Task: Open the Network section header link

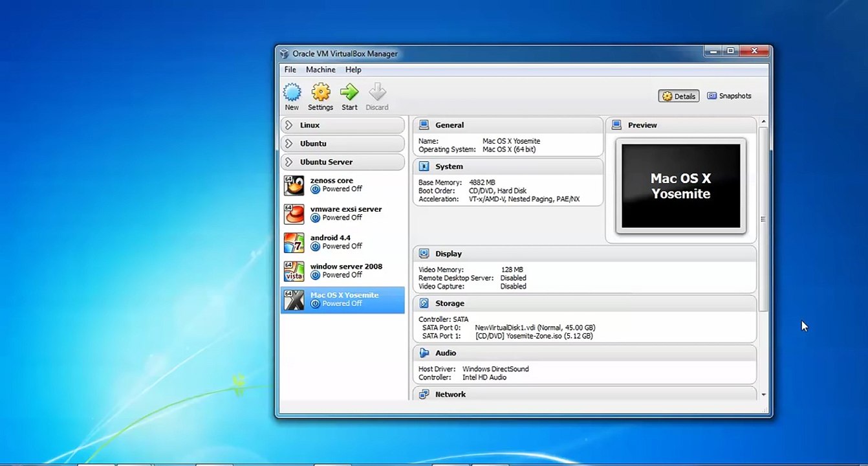Action: [x=450, y=394]
